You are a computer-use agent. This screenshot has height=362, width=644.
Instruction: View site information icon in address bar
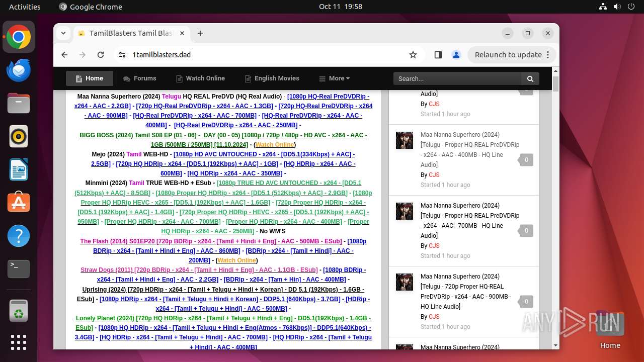click(x=122, y=55)
